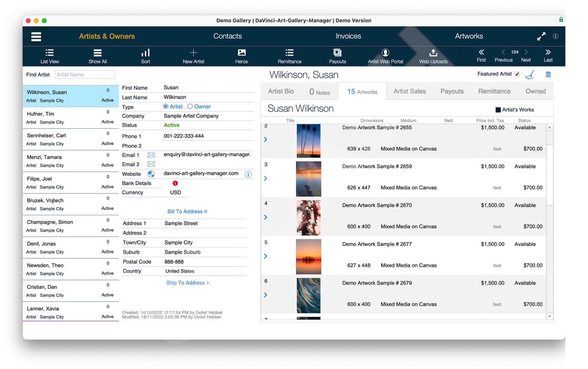The width and height of the screenshot is (588, 369).
Task: Uncheck the Featured Artist checkbox
Action: click(517, 74)
